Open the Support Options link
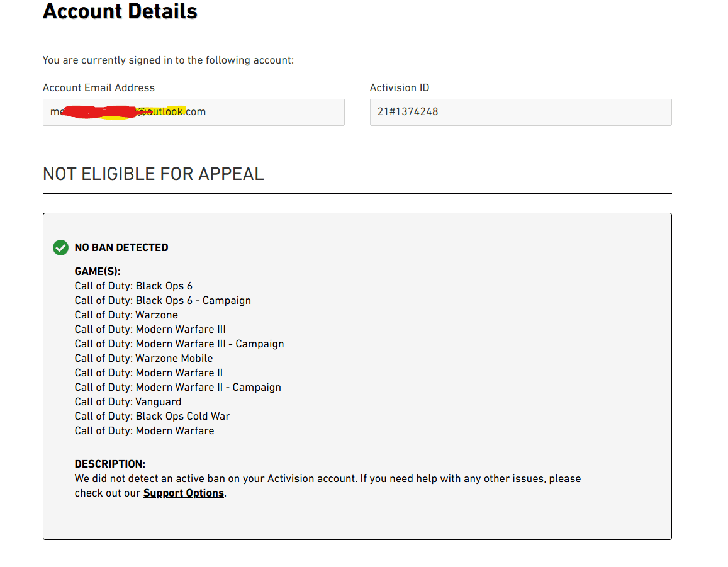The image size is (728, 567). coord(183,493)
